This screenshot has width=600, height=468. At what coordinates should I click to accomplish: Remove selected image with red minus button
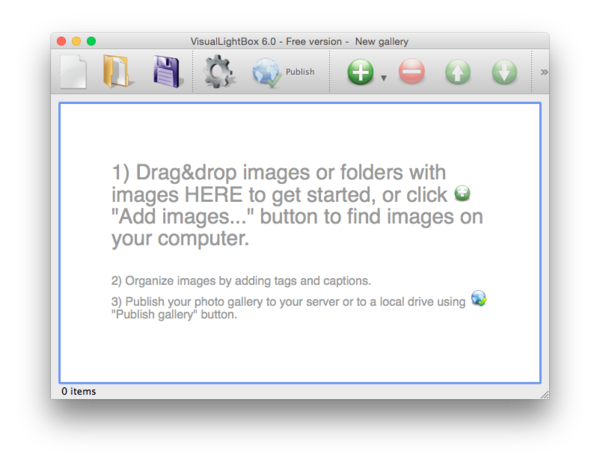pyautogui.click(x=412, y=72)
